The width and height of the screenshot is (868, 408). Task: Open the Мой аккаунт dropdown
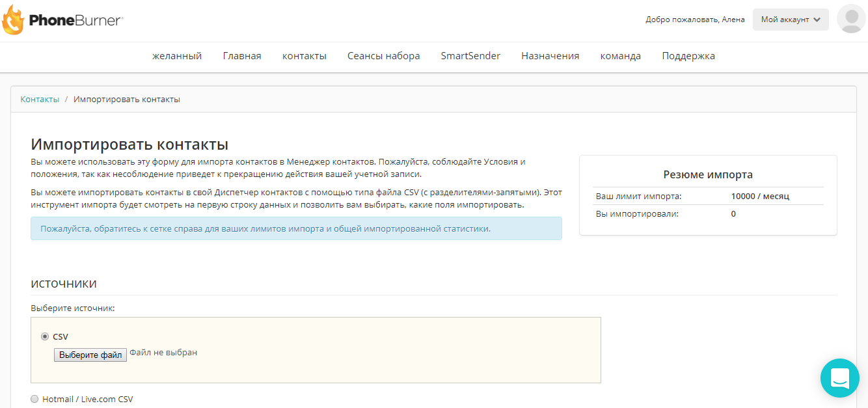[x=791, y=20]
